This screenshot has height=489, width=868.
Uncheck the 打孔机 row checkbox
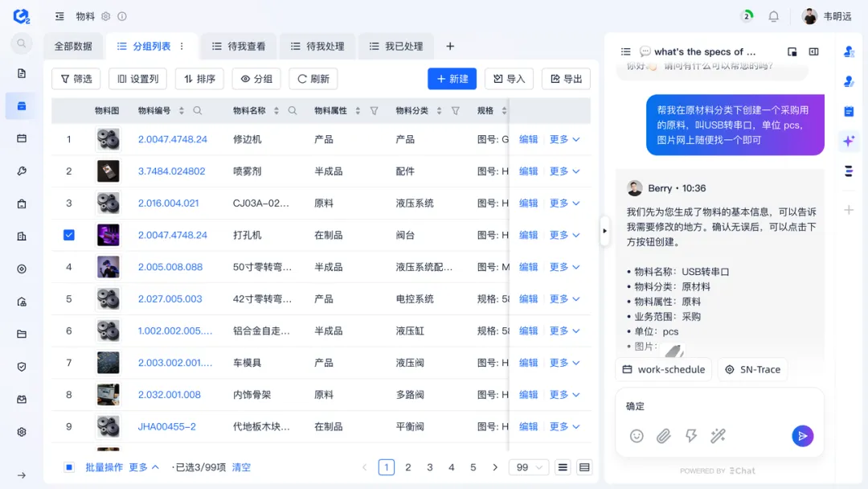[x=68, y=235]
